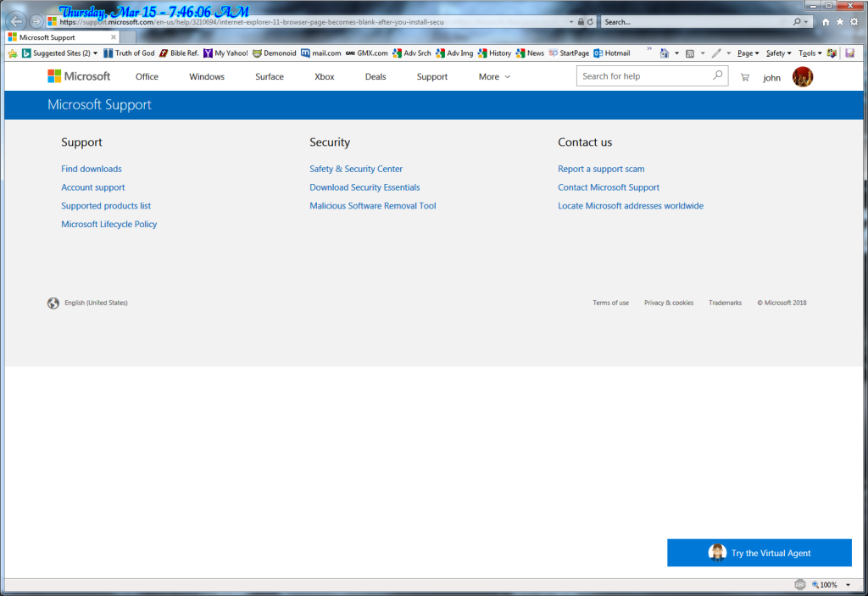The width and height of the screenshot is (868, 596).
Task: Open the News favorite
Action: point(530,53)
